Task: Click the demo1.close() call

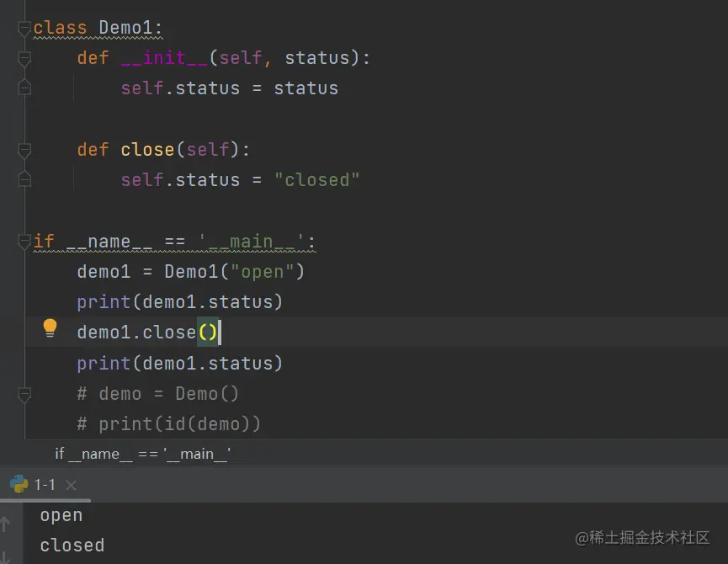Action: pos(147,333)
